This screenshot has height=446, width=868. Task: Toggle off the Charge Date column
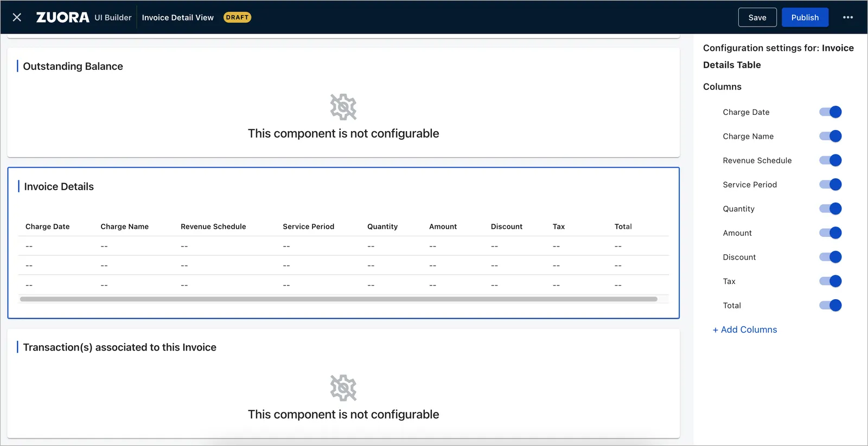(x=830, y=112)
